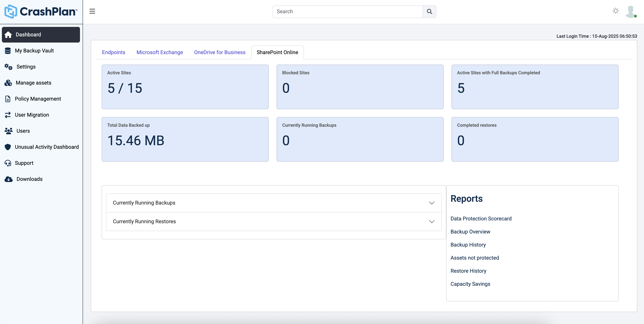
Task: Click into the Search input field
Action: pyautogui.click(x=347, y=12)
